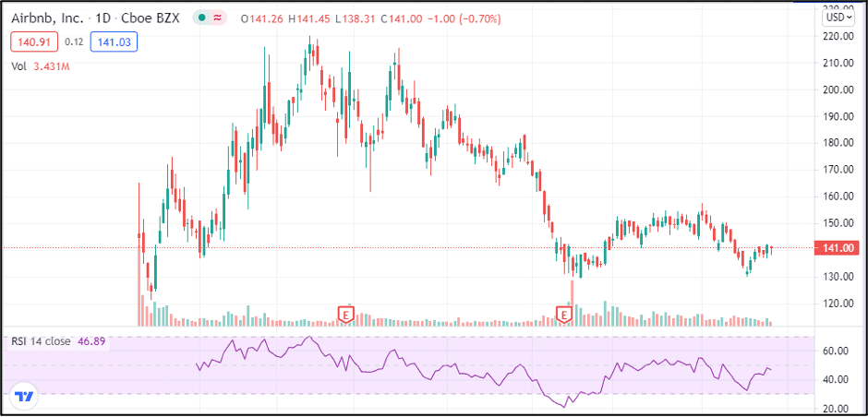The height and width of the screenshot is (417, 868).
Task: Click the TradingView logo icon
Action: tap(24, 396)
